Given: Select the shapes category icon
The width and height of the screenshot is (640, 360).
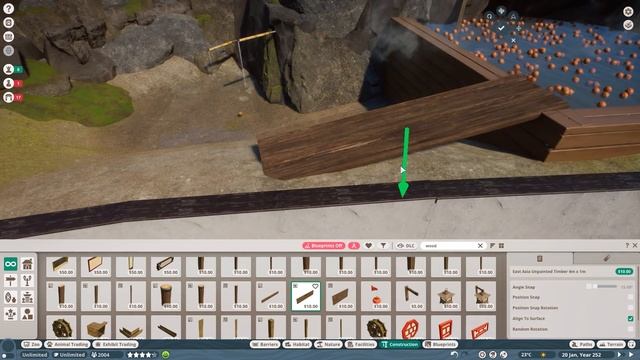Looking at the screenshot, I should pos(27,314).
